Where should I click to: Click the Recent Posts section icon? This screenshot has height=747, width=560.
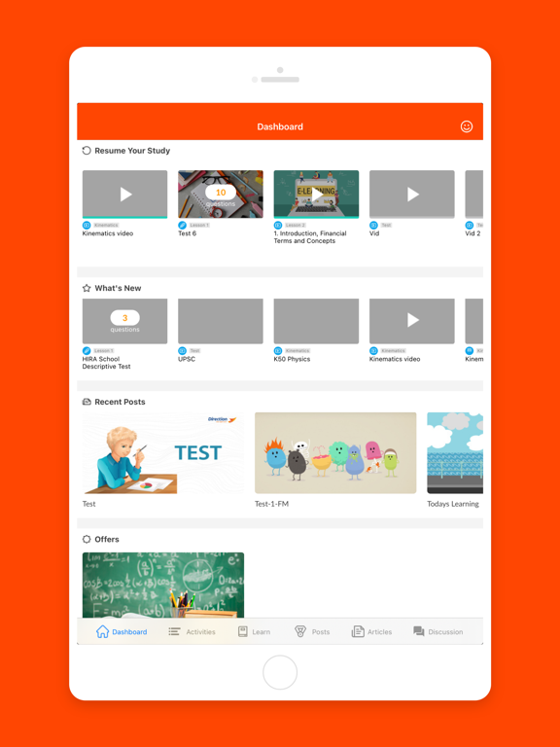point(87,402)
